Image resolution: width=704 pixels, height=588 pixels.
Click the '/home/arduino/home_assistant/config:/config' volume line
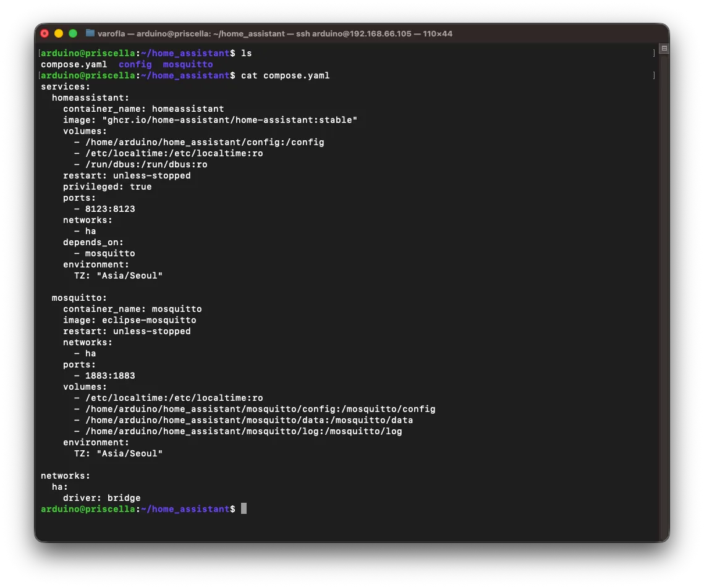click(x=199, y=142)
